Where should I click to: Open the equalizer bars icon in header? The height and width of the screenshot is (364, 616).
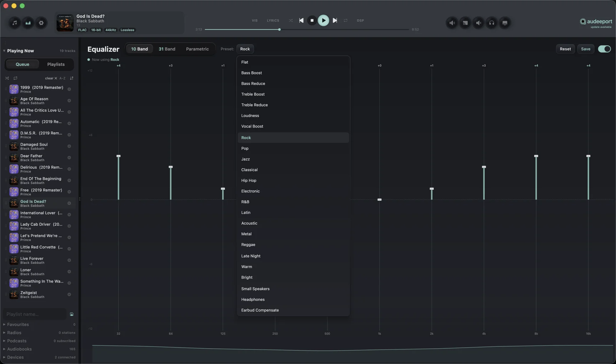(x=28, y=23)
